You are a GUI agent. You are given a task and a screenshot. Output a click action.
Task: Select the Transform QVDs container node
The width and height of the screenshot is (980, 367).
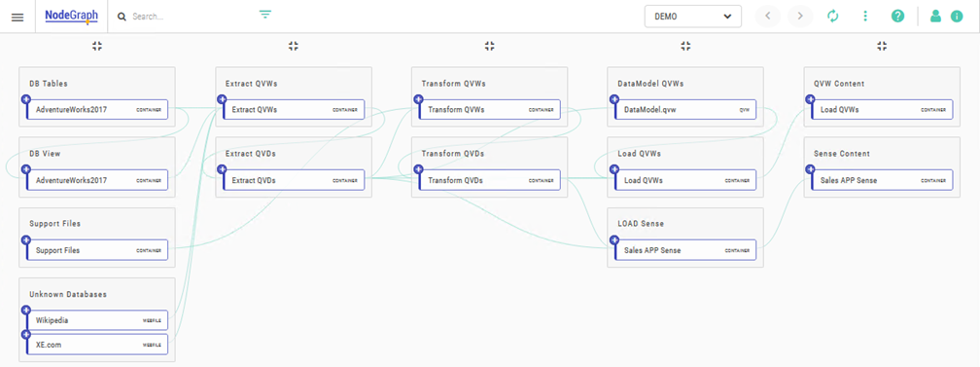[x=490, y=180]
